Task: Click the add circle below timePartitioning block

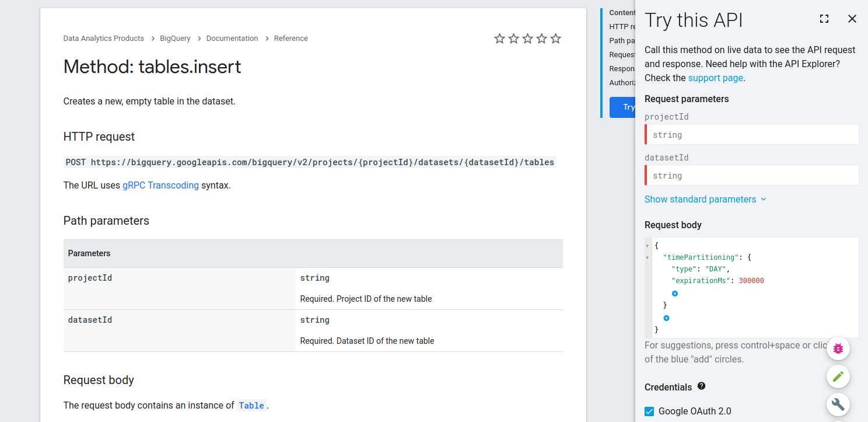Action: pos(667,318)
